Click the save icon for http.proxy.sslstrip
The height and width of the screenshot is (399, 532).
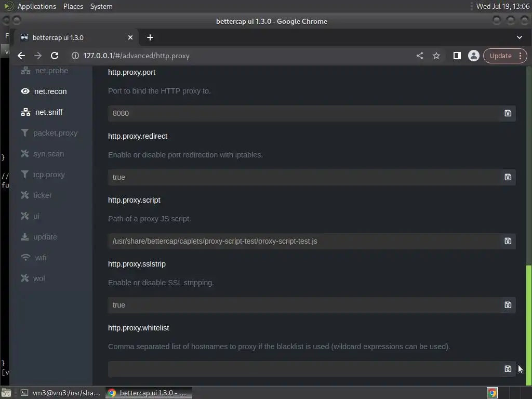508,305
